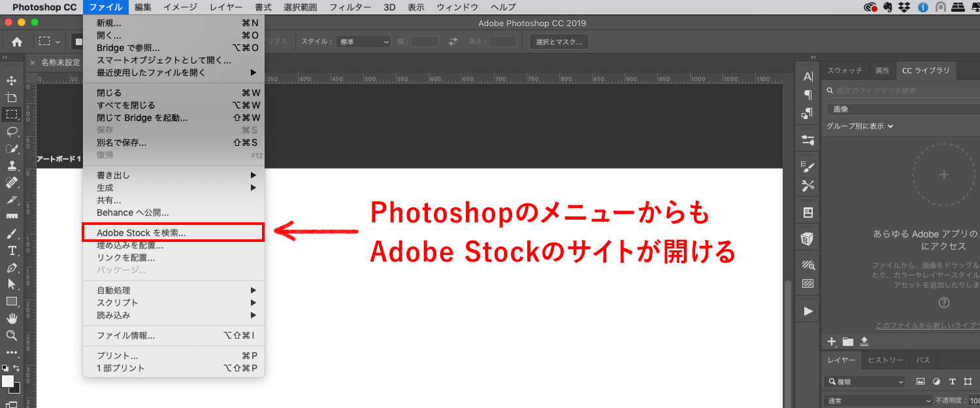Select the Rectangle shape tool
Image resolution: width=980 pixels, height=408 pixels.
pos(11,301)
